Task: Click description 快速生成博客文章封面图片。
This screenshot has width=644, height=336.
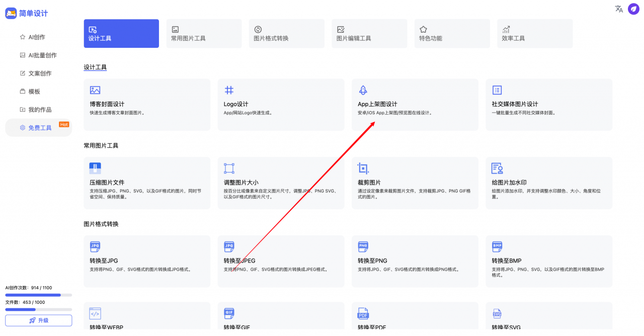Action: (x=117, y=113)
